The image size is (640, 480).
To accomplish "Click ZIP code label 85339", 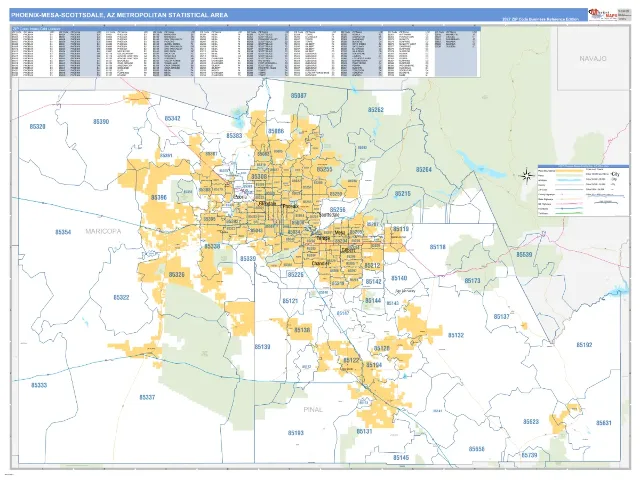I will tap(248, 259).
